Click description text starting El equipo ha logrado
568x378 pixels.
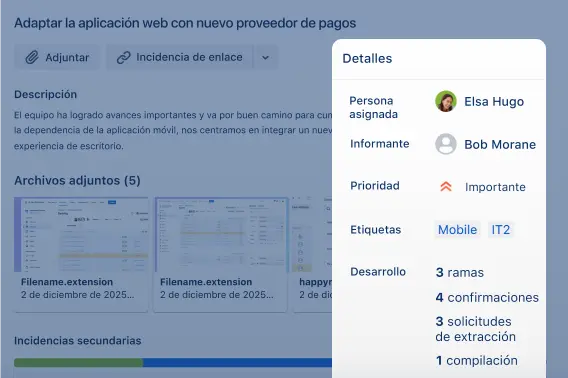pyautogui.click(x=173, y=130)
